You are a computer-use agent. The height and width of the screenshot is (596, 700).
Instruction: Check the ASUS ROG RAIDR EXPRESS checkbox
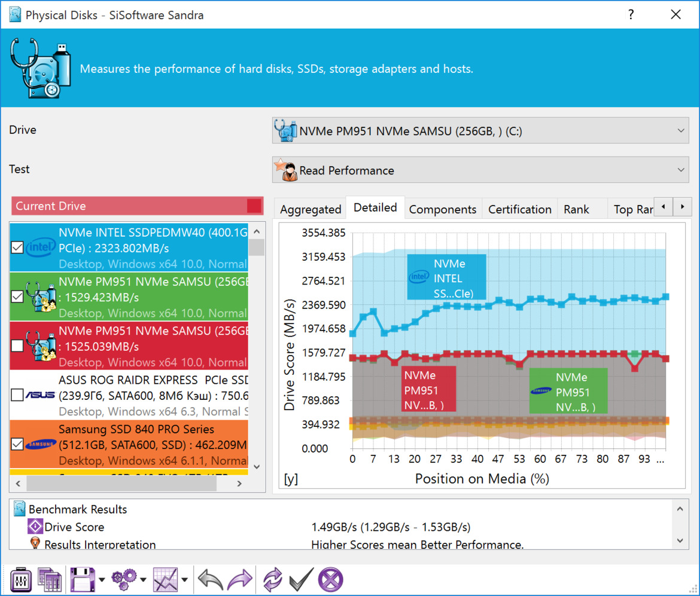coord(17,395)
